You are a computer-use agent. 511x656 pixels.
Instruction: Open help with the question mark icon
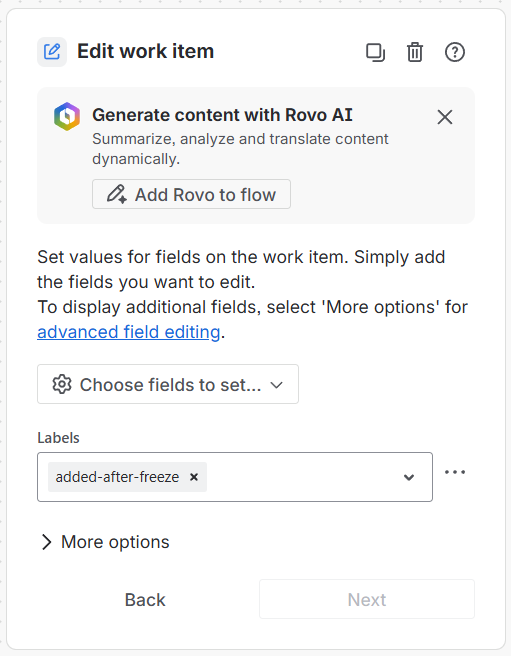pyautogui.click(x=455, y=52)
